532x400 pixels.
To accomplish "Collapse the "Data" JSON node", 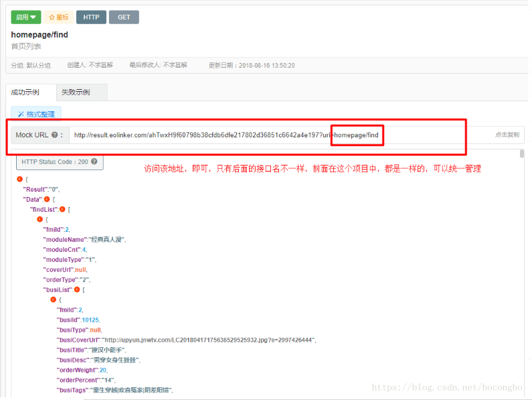I will pos(47,199).
